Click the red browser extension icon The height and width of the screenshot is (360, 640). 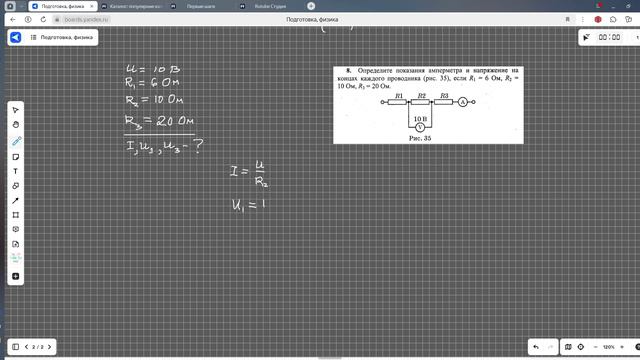tap(598, 19)
